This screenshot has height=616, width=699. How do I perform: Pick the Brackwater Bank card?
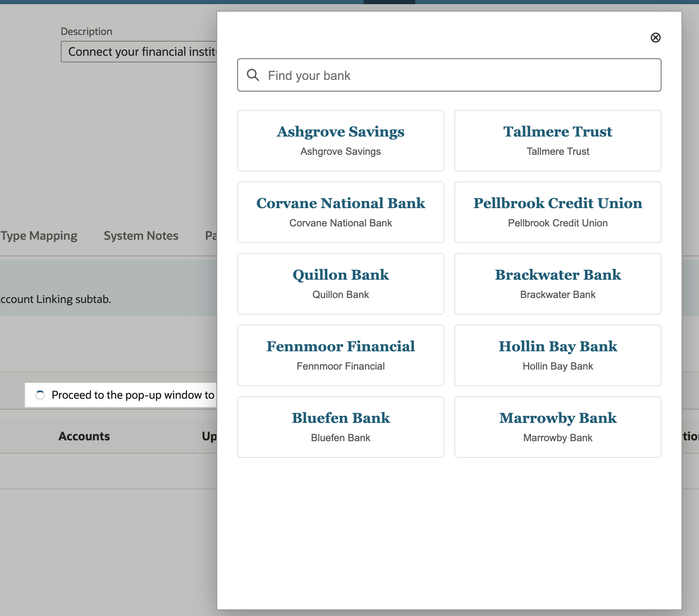[x=558, y=284]
